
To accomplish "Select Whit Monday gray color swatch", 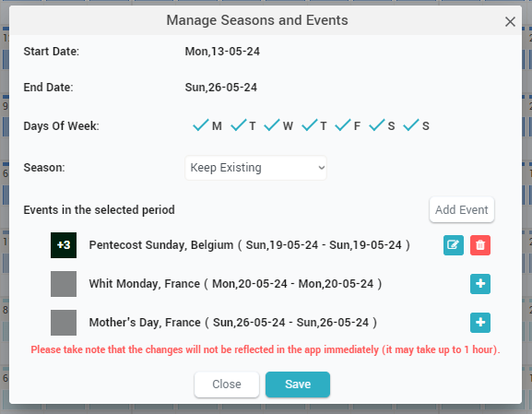I will (x=64, y=284).
